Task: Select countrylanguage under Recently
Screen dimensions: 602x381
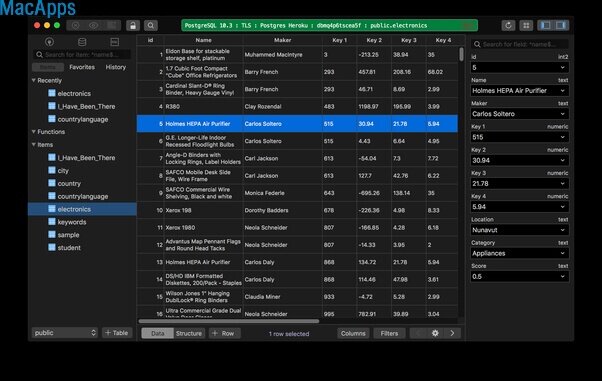Action: pyautogui.click(x=83, y=119)
